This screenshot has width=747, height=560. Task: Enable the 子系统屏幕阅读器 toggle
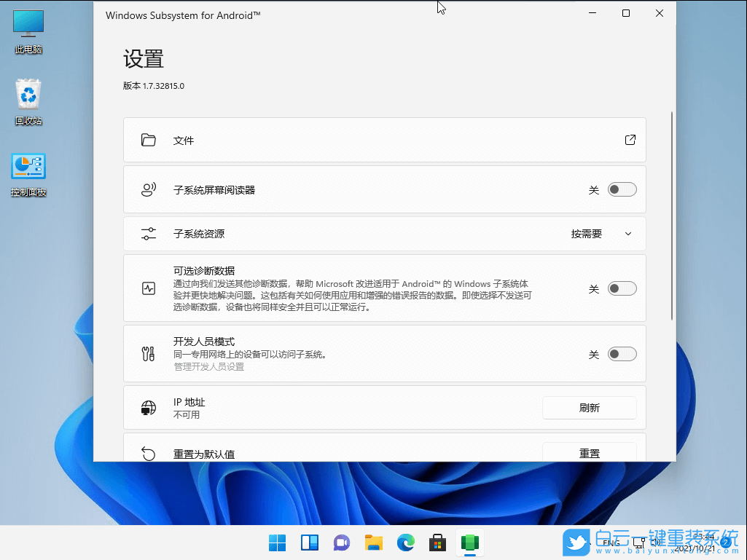pos(622,189)
